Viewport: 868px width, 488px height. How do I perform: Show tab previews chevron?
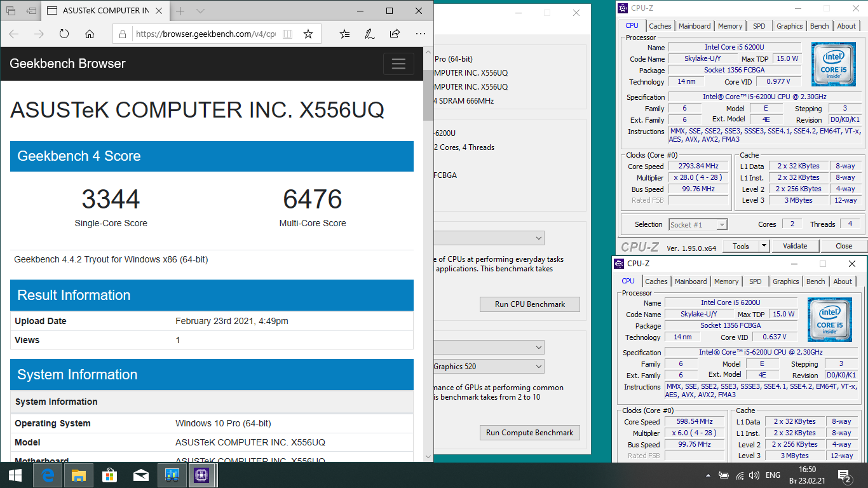[x=201, y=11]
